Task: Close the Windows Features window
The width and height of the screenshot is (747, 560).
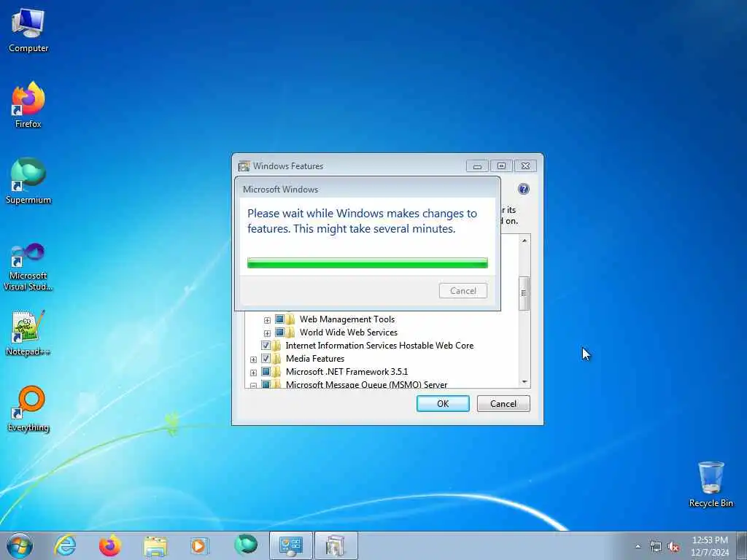Action: [x=525, y=166]
